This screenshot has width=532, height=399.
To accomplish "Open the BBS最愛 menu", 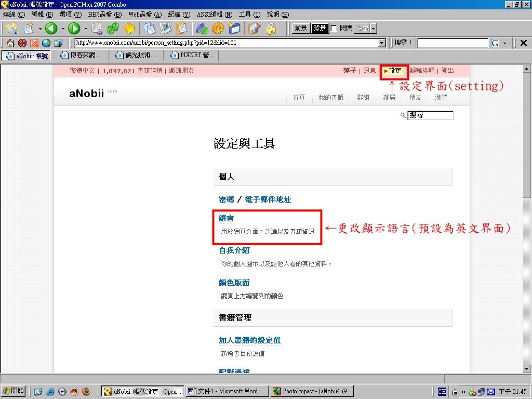I will point(104,14).
